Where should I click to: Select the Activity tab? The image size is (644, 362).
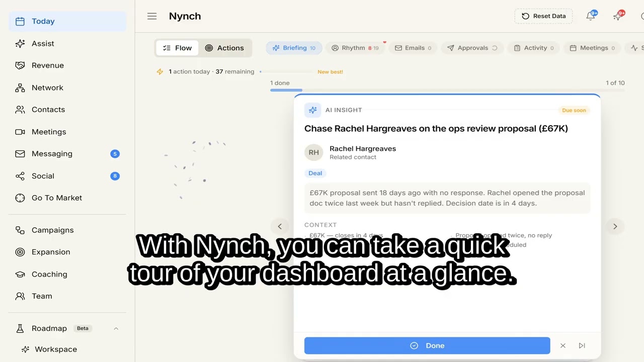click(x=534, y=48)
